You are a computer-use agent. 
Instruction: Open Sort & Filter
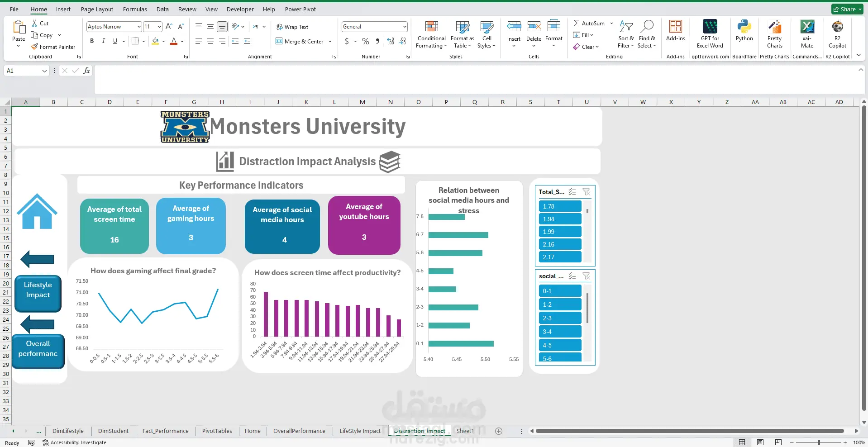pyautogui.click(x=626, y=34)
